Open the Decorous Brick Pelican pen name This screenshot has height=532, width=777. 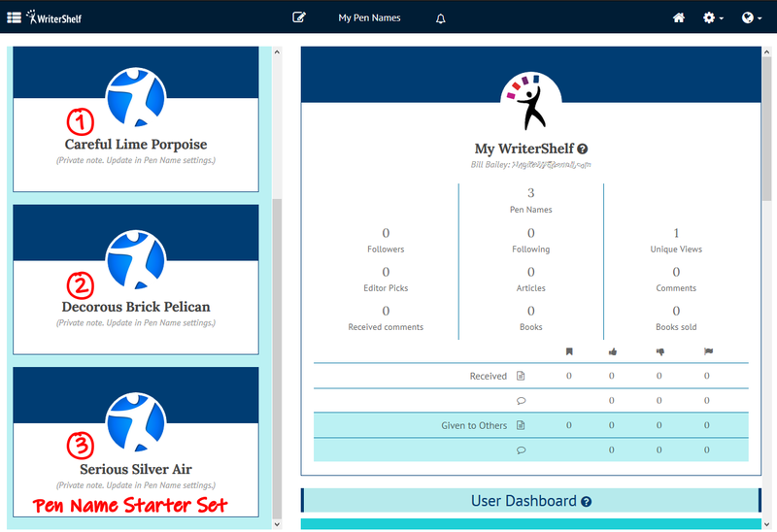pos(136,307)
